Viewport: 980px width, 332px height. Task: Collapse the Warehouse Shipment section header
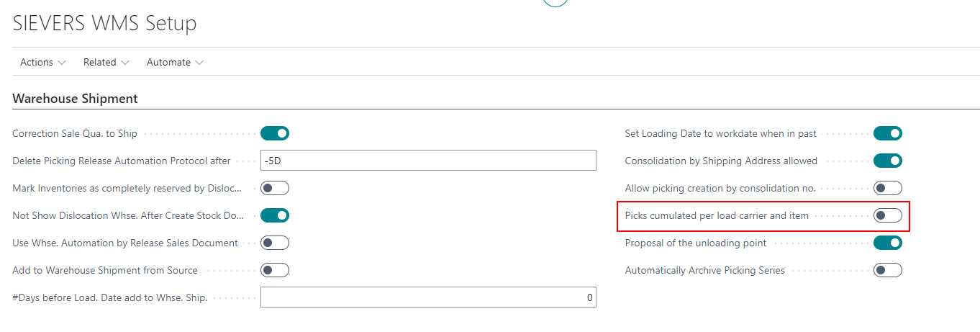[75, 99]
